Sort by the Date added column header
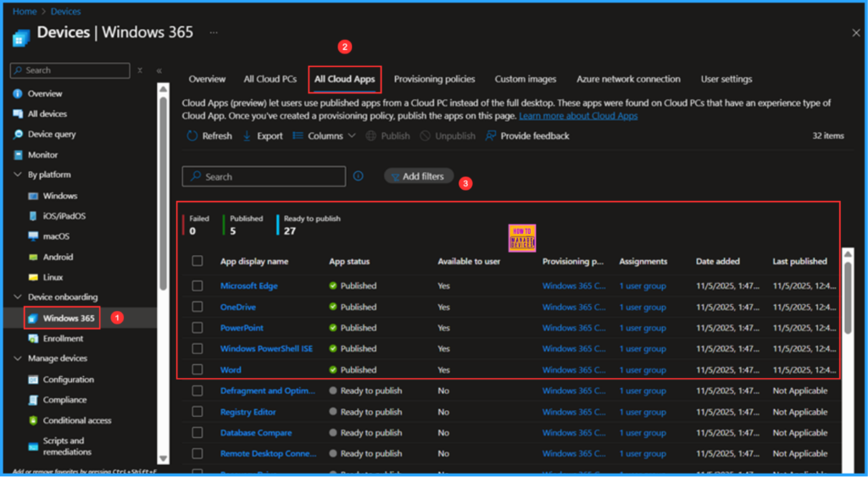 click(x=717, y=261)
